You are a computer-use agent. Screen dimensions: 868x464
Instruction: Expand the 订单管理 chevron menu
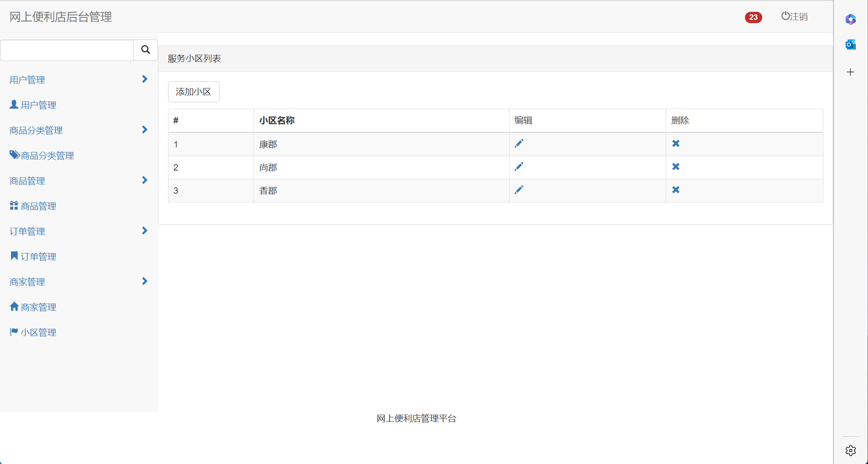(145, 231)
